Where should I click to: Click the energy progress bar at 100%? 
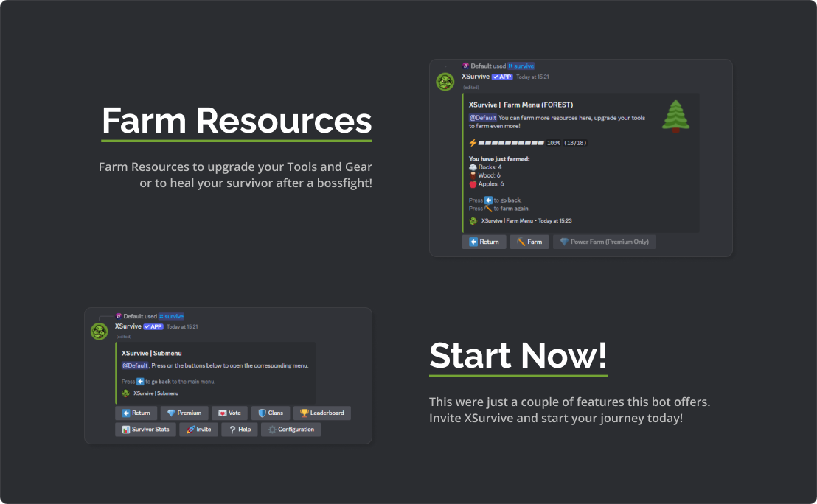(x=510, y=142)
